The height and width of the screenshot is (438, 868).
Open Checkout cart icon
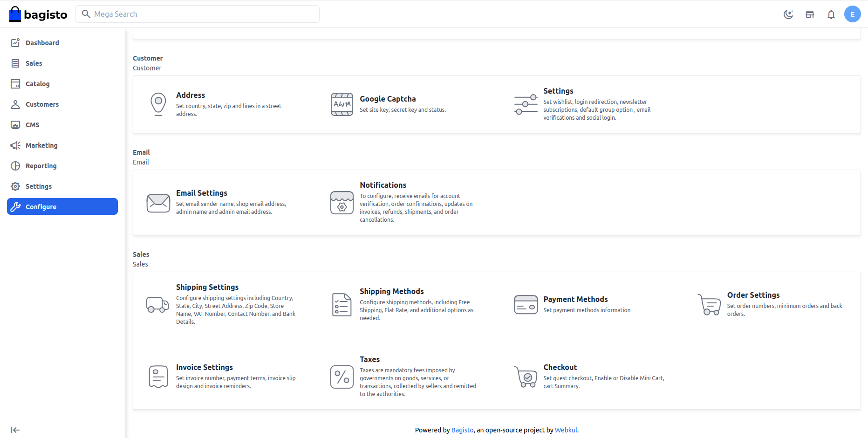click(x=526, y=377)
